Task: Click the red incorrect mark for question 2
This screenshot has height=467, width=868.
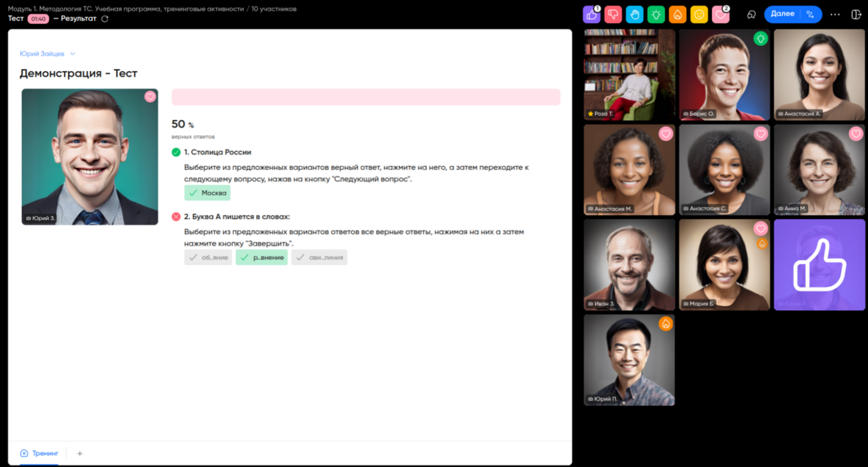Action: click(x=176, y=217)
